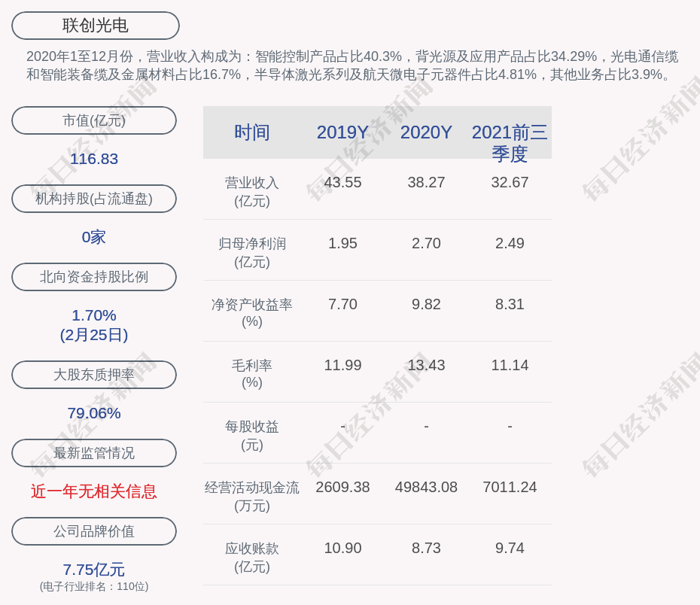Screen dimensions: 700x605
Task: Click the 净资产收益率(%) row label
Action: [252, 313]
